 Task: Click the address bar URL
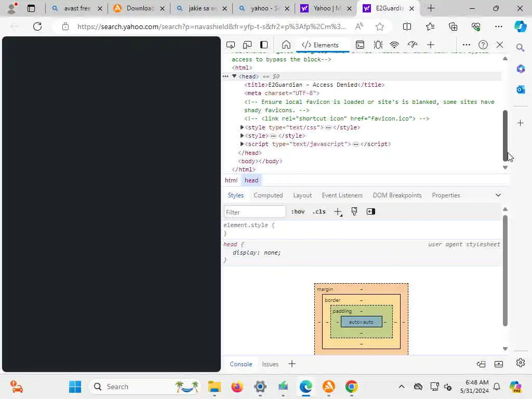(x=211, y=26)
